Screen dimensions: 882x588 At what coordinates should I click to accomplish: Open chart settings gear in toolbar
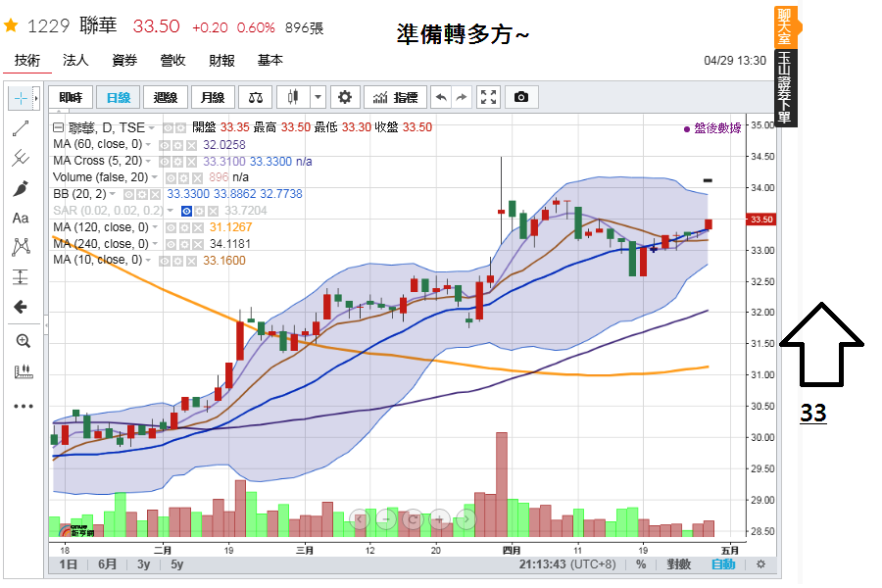pyautogui.click(x=345, y=97)
